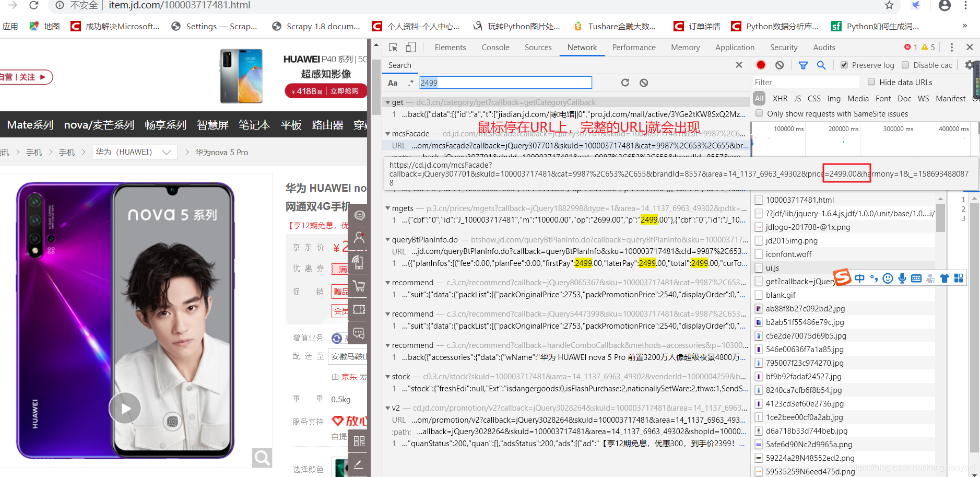Open DevTools inspect element picker
This screenshot has width=980, height=477.
tap(393, 48)
